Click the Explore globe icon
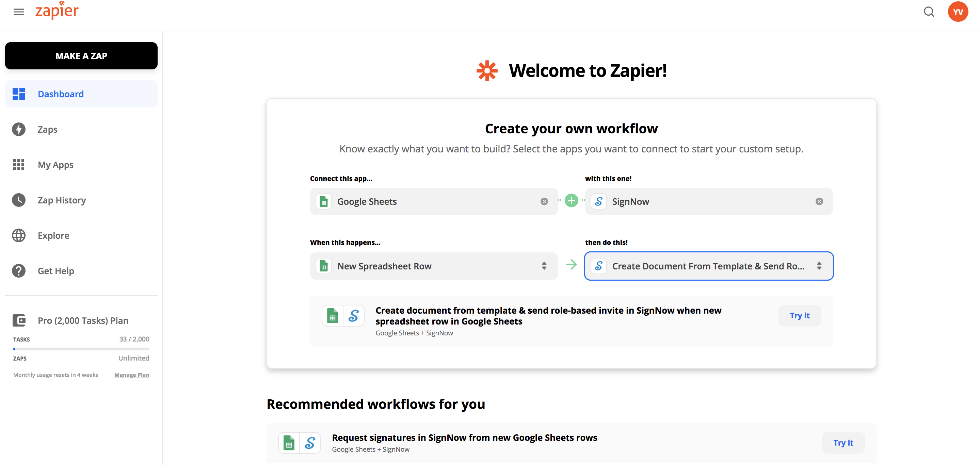This screenshot has width=980, height=465. pyautogui.click(x=19, y=235)
